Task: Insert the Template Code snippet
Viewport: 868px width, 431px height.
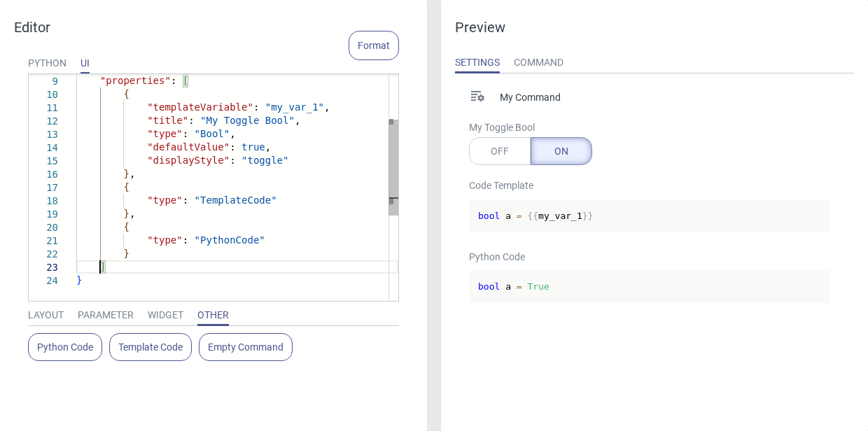Action: click(150, 347)
